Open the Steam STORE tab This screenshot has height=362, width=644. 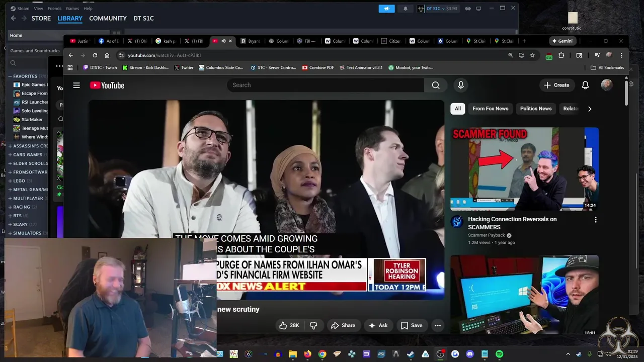click(41, 18)
